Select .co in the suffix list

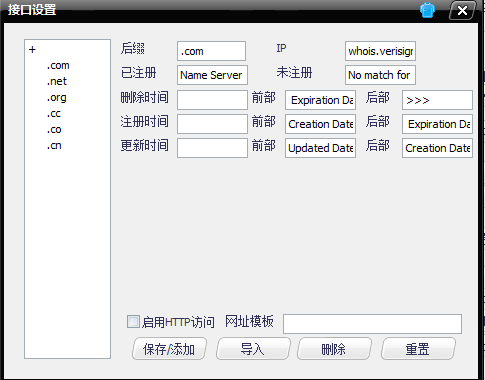coord(54,130)
